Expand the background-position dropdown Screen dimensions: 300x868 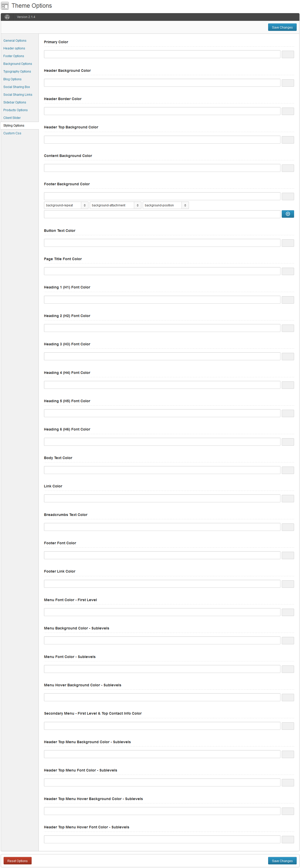[166, 205]
